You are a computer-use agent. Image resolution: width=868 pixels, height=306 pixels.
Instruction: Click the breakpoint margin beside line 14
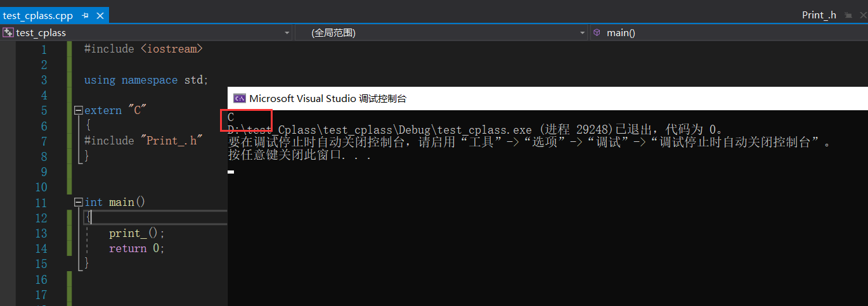[8, 248]
